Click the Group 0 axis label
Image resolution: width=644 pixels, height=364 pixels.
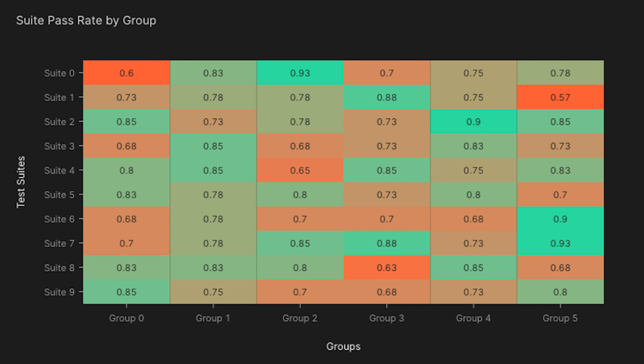pyautogui.click(x=126, y=318)
